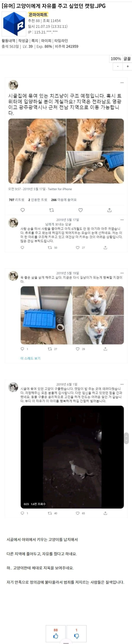
Task: Open the 활동내역 menu item
Action: [x=8, y=41]
